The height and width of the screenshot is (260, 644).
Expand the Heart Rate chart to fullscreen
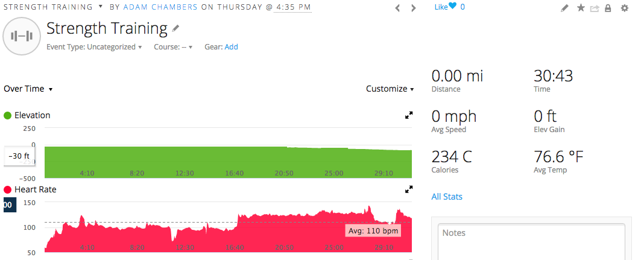tap(409, 189)
